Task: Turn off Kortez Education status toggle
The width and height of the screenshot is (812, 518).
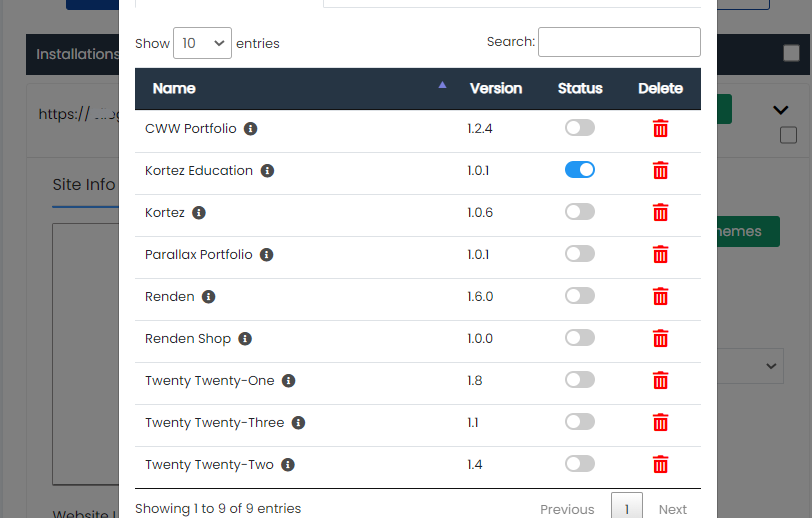Action: (x=580, y=169)
